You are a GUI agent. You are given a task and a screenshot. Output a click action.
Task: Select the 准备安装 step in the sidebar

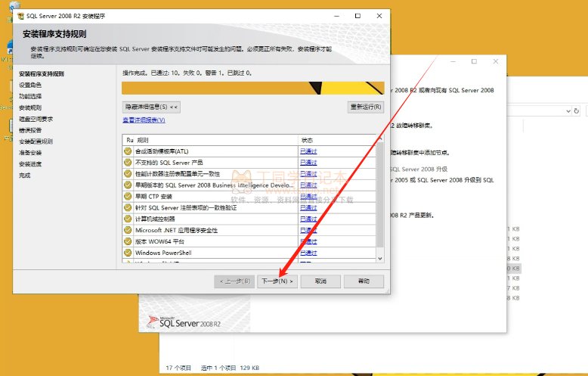[30, 153]
